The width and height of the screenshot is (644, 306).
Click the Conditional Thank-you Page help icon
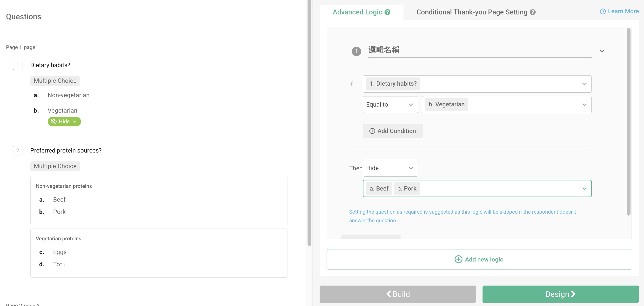click(x=533, y=12)
